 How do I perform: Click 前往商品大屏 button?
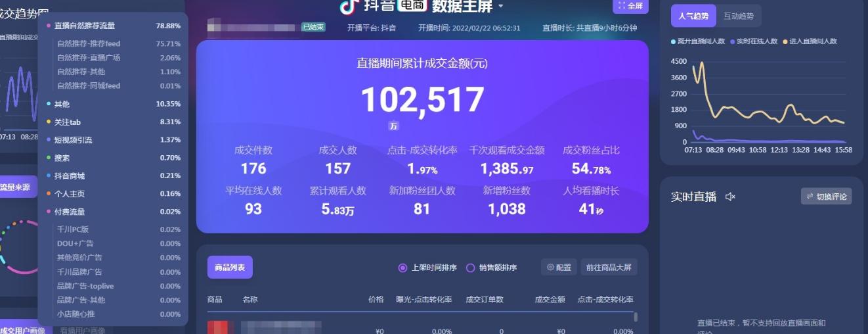(609, 267)
